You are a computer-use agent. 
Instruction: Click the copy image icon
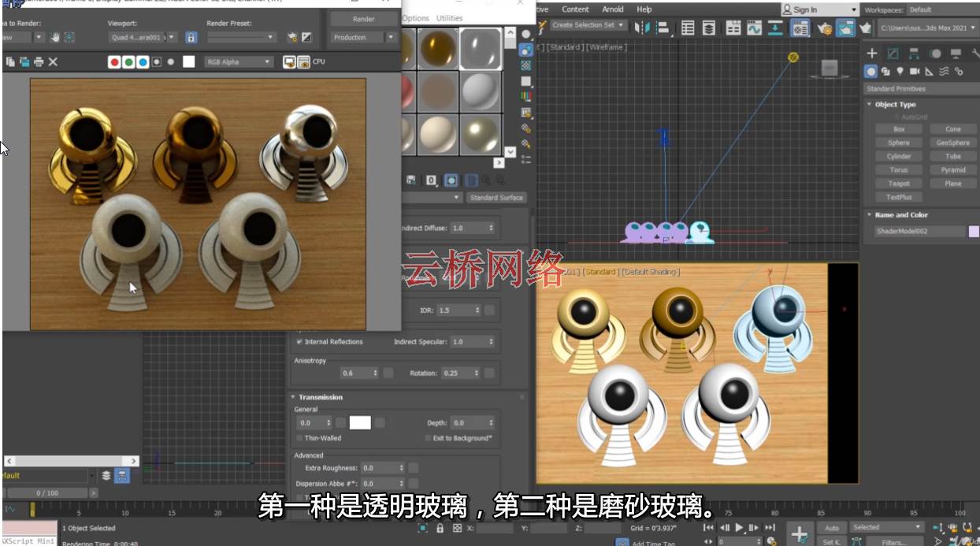click(x=10, y=61)
